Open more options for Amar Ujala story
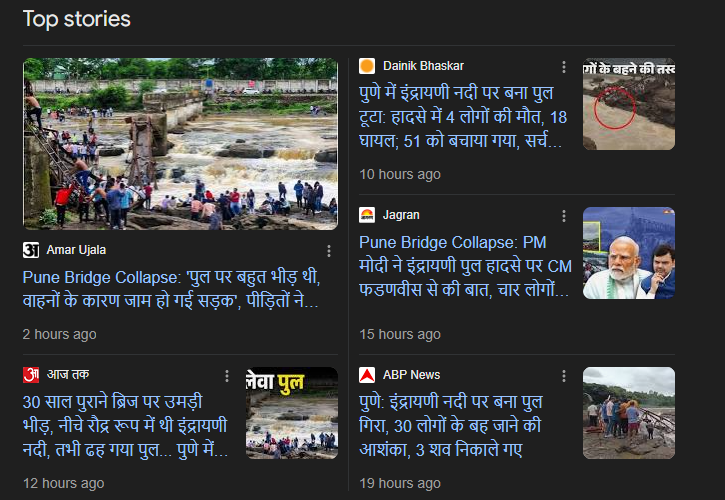 [x=329, y=251]
